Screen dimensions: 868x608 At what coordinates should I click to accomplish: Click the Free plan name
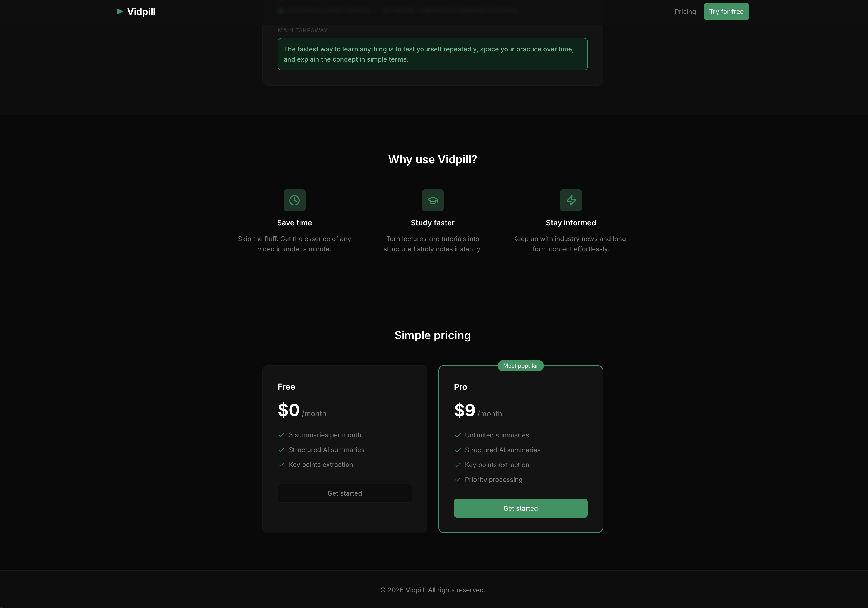point(287,387)
